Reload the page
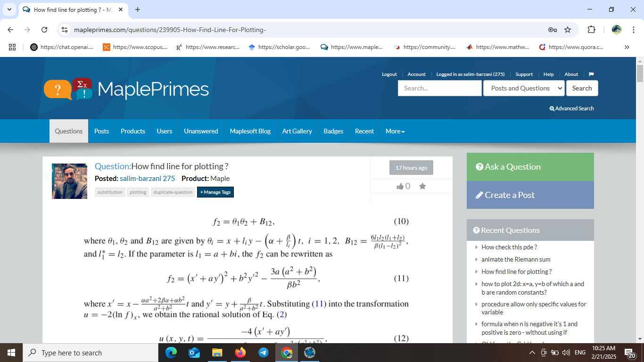The height and width of the screenshot is (362, 644). pos(44,30)
